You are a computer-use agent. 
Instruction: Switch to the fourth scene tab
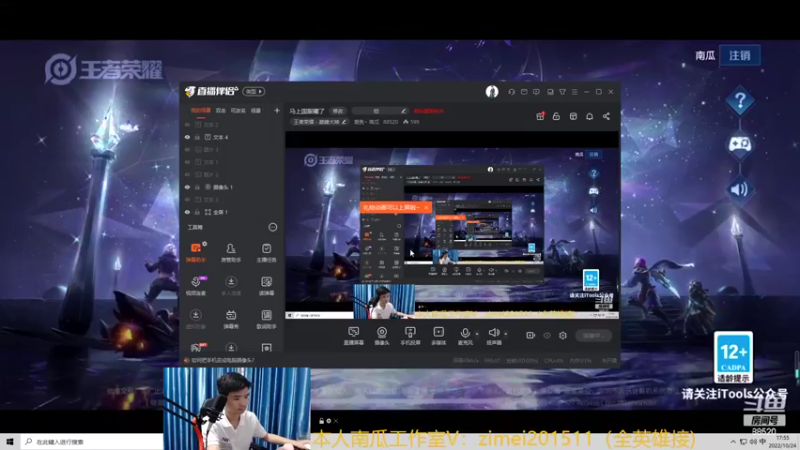[x=256, y=111]
